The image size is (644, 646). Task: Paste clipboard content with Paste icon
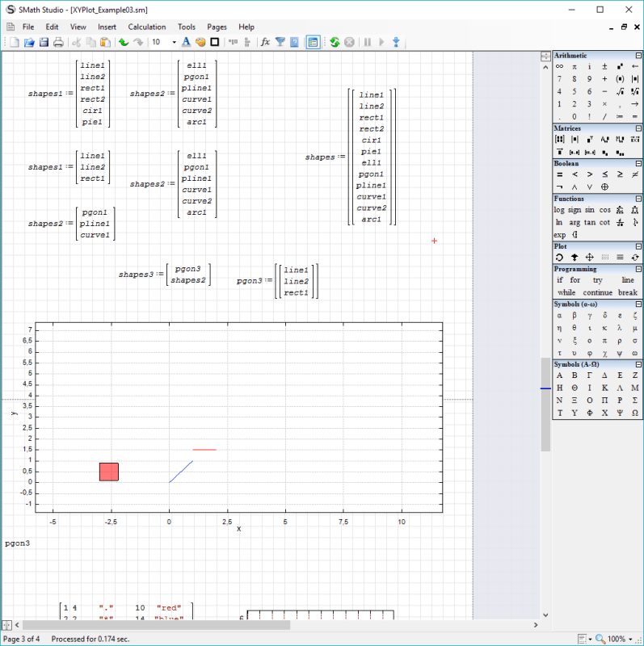pyautogui.click(x=106, y=42)
